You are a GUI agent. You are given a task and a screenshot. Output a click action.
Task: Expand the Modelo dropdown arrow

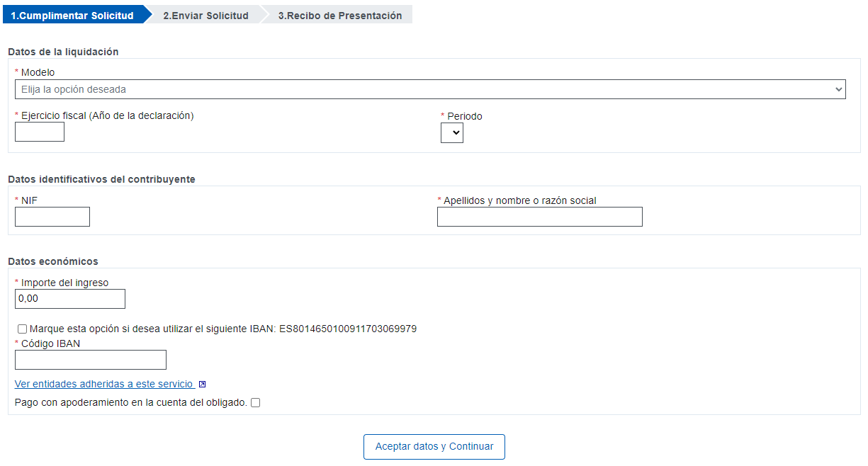(x=839, y=90)
